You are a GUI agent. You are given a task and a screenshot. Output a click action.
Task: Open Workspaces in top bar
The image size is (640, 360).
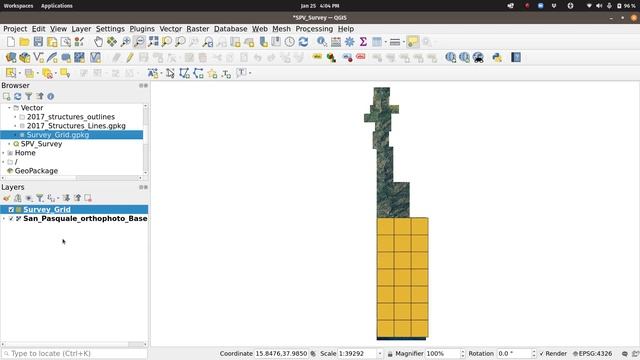18,6
